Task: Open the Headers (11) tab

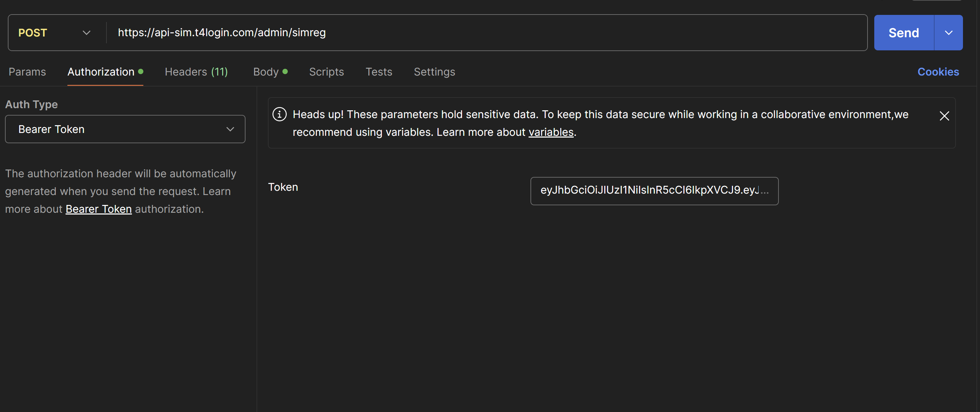Action: tap(196, 72)
